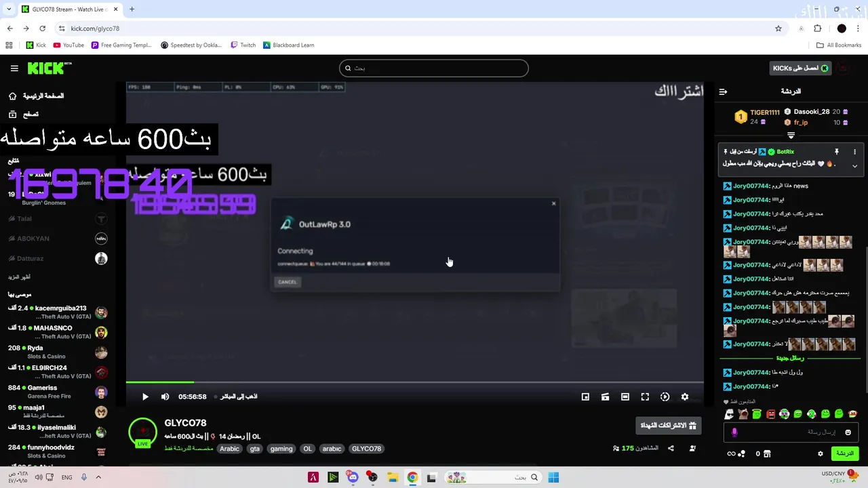
Task: Open video player settings gear
Action: (685, 396)
